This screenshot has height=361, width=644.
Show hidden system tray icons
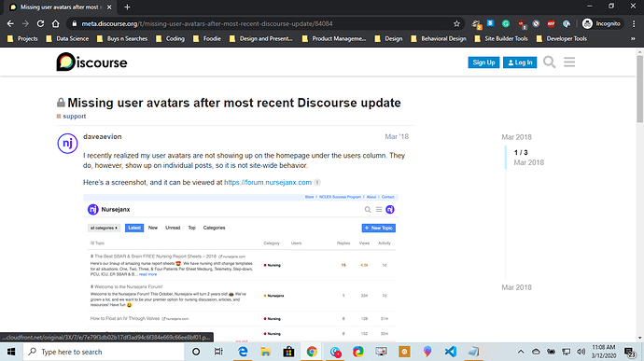521,352
